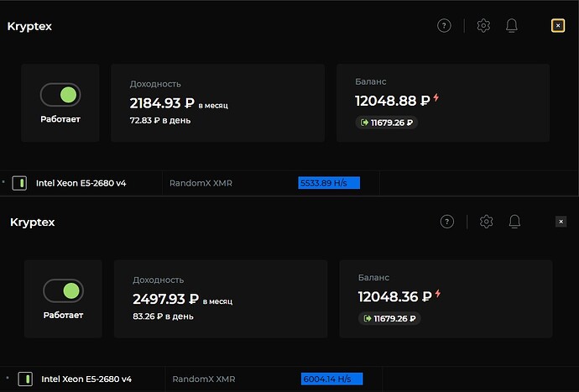The height and width of the screenshot is (392, 579).
Task: Click the Работает label in the upper window
Action: (x=60, y=119)
